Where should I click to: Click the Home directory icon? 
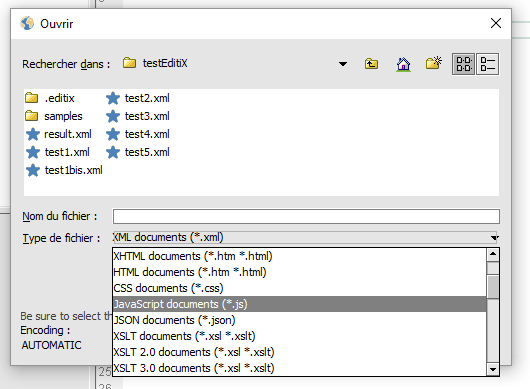tap(403, 64)
